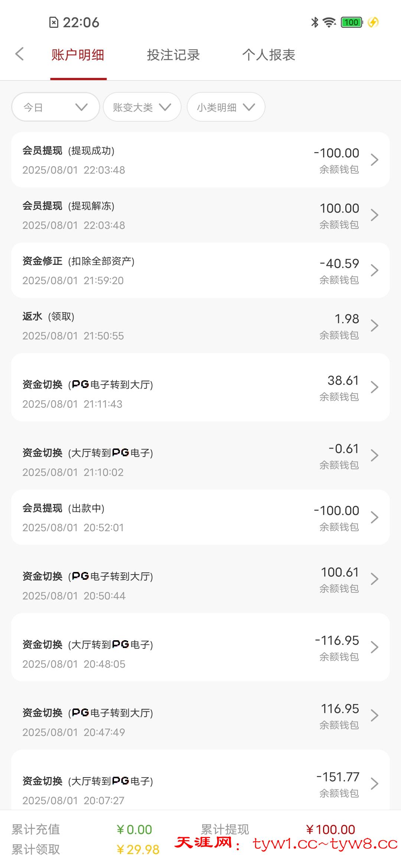Tap the 累计提现 ¥100.00 total
The width and height of the screenshot is (401, 868).
tap(330, 829)
